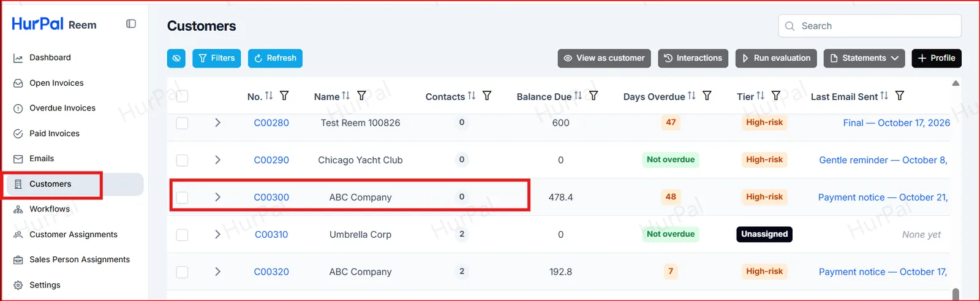Check the C00290 row checkbox

click(182, 160)
